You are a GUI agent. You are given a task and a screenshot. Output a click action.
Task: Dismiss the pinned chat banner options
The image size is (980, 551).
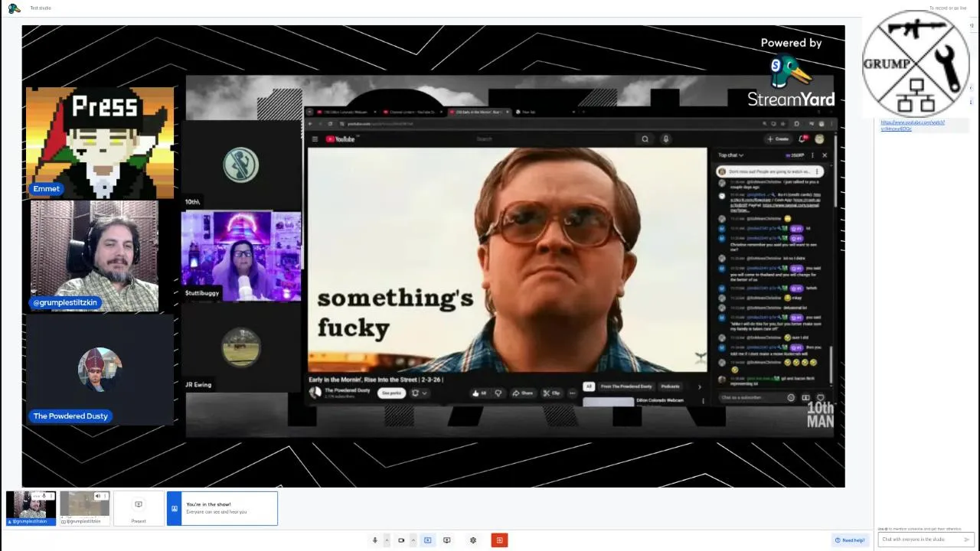(817, 171)
